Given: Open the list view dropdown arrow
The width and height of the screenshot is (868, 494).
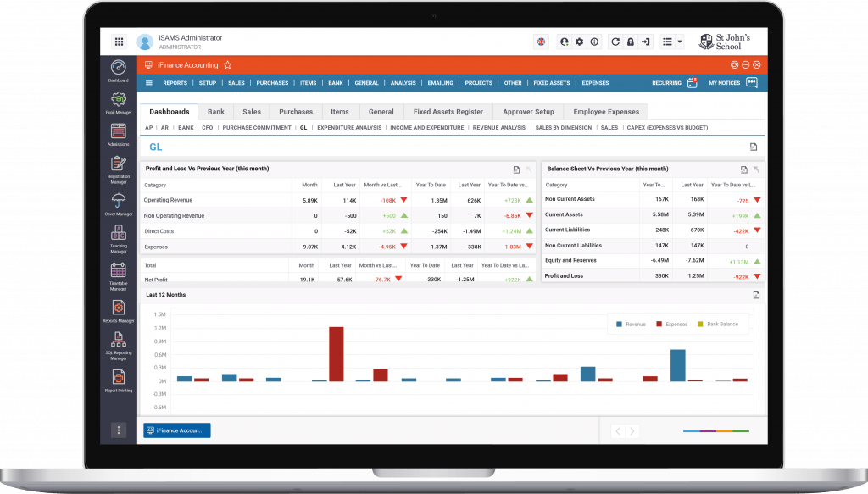Looking at the screenshot, I should pos(680,42).
